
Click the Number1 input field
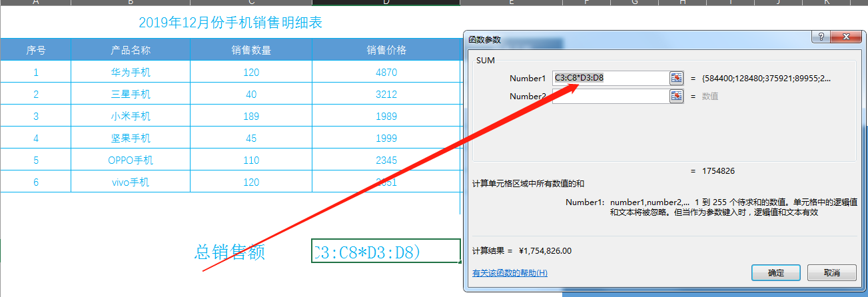click(x=610, y=78)
